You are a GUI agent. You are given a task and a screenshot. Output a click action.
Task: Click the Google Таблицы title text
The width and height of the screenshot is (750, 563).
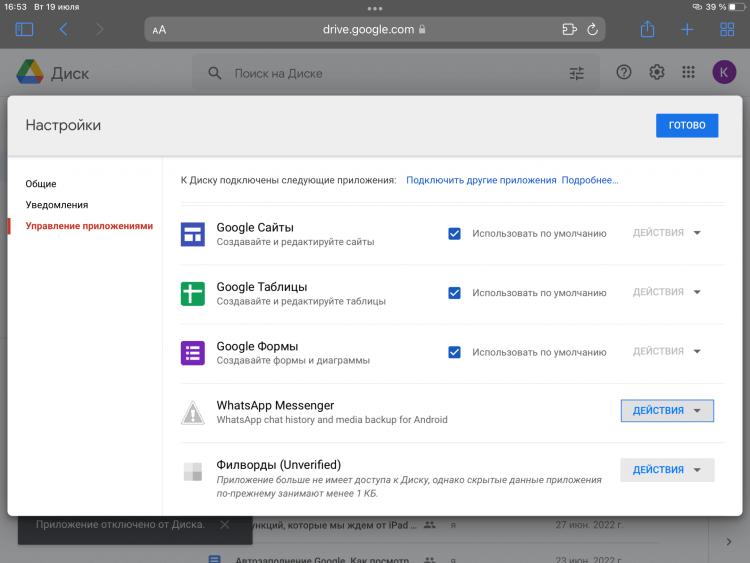[x=262, y=287]
